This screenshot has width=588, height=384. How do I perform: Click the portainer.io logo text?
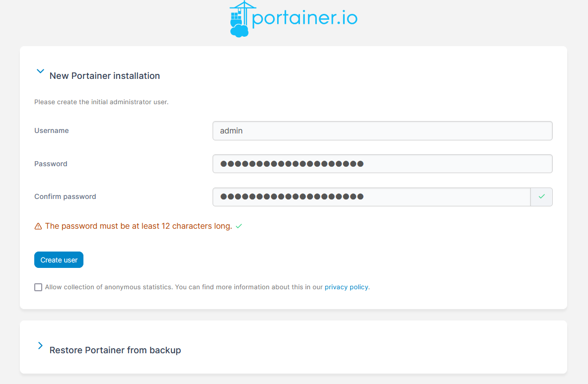point(304,18)
